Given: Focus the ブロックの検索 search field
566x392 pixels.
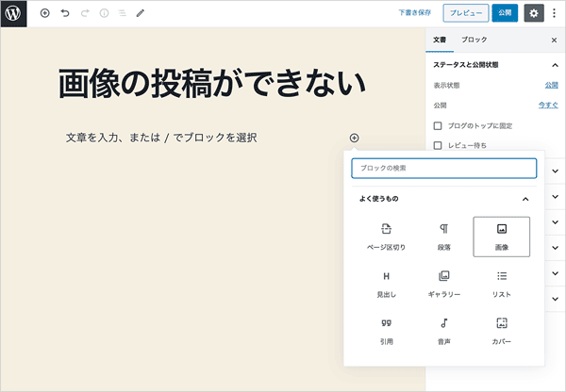Looking at the screenshot, I should 444,168.
